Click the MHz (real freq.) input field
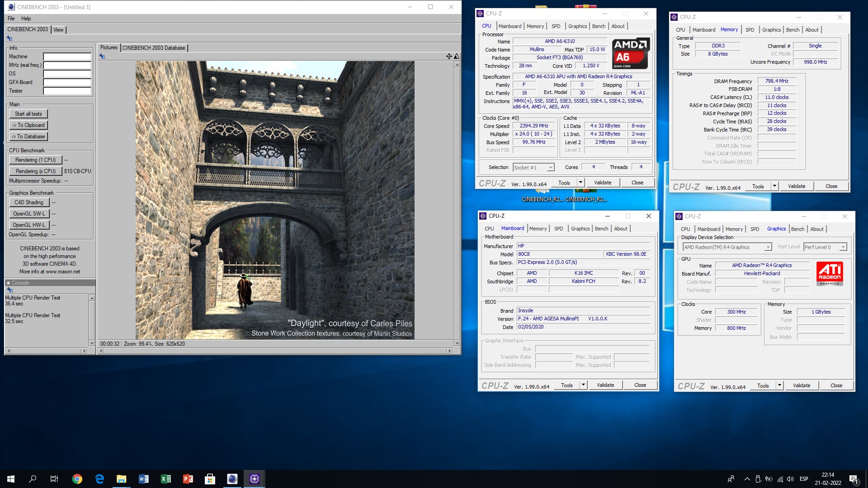This screenshot has width=868, height=488. click(67, 66)
